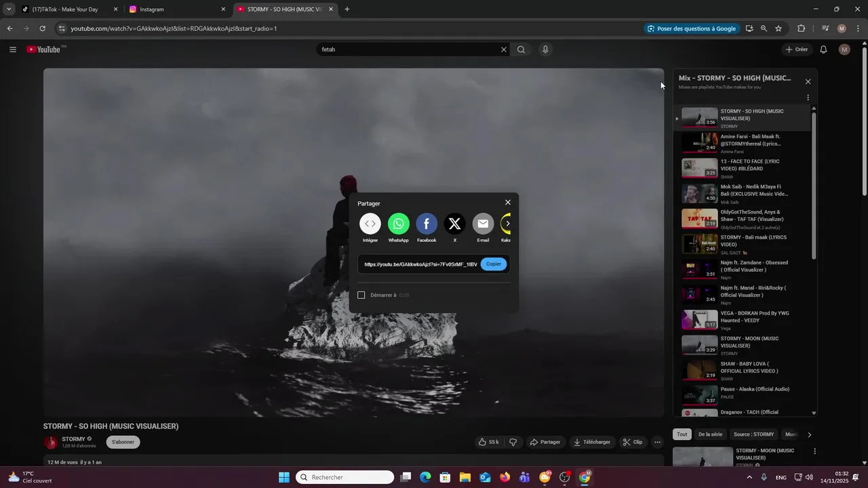Viewport: 868px width, 488px height.
Task: Play VEGA - BORKAN from the playlist
Action: [743, 320]
